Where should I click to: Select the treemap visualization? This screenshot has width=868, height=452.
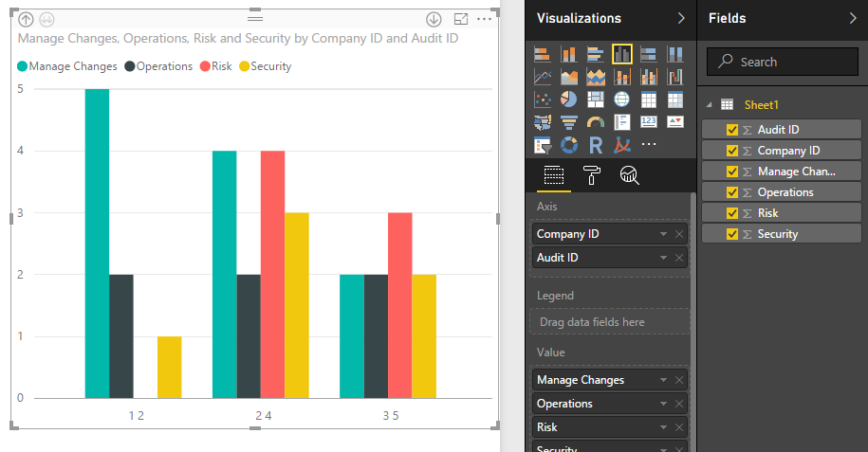pyautogui.click(x=595, y=99)
